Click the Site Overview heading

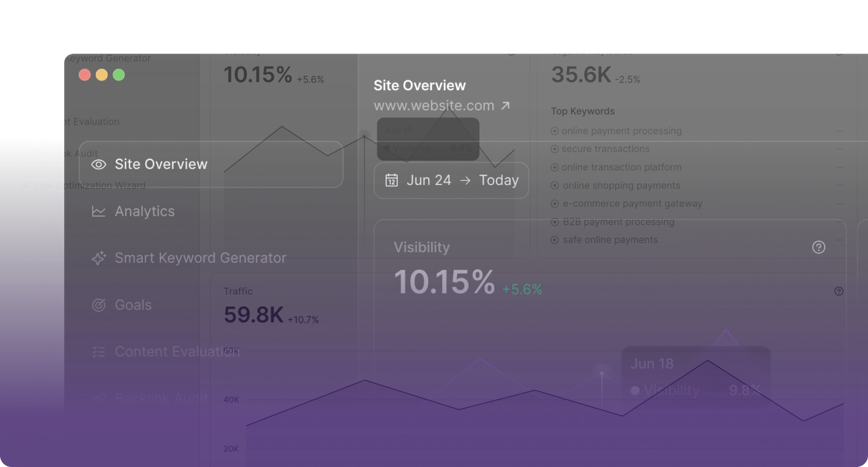tap(419, 85)
